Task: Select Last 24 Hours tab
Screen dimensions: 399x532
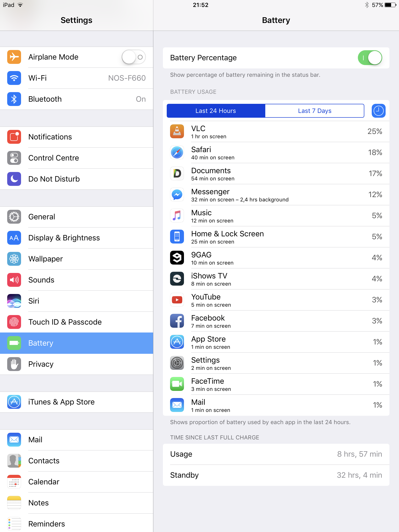Action: pos(216,111)
